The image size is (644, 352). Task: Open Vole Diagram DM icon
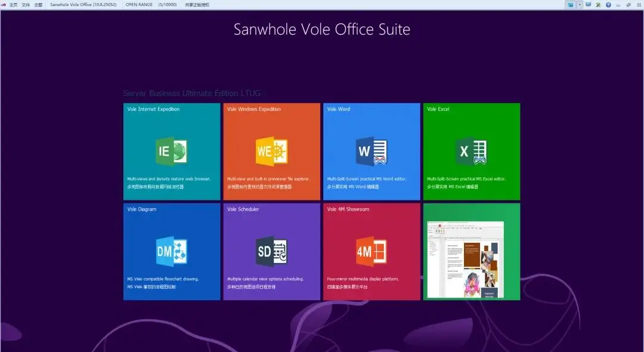tap(171, 252)
